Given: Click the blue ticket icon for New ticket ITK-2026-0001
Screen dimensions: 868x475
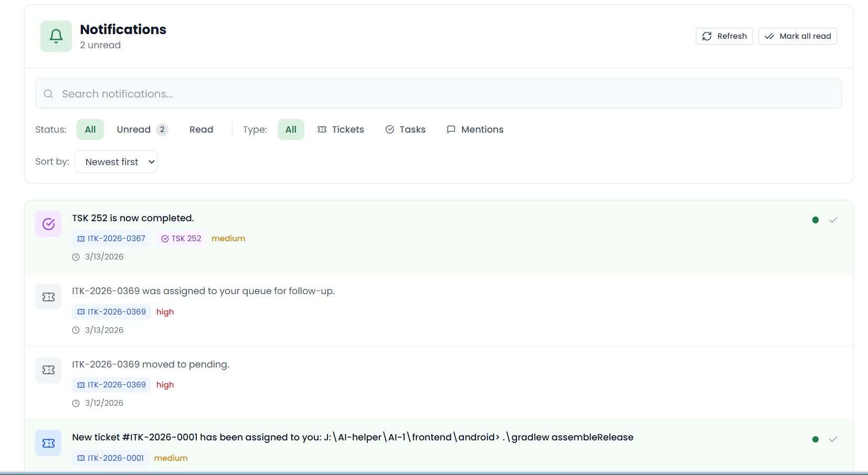Looking at the screenshot, I should click(48, 443).
